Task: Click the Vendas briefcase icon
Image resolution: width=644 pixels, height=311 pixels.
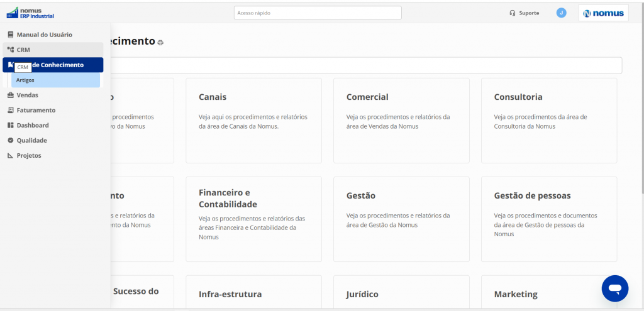Action: coord(11,95)
